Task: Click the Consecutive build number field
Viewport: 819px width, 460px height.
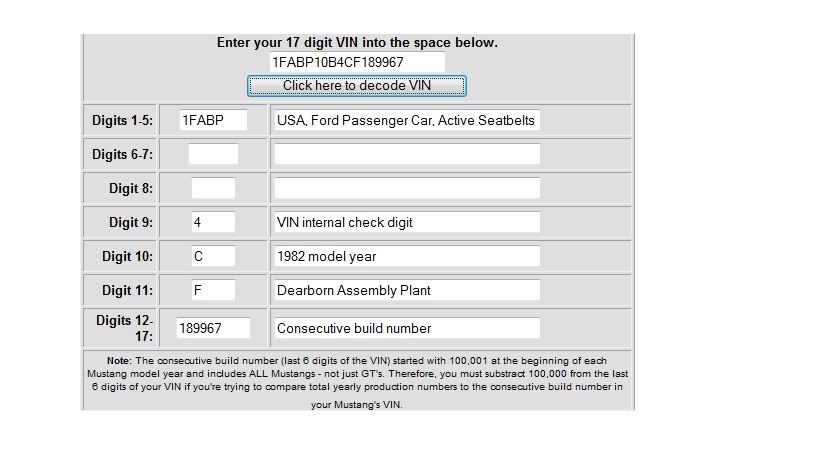Action: tap(406, 328)
